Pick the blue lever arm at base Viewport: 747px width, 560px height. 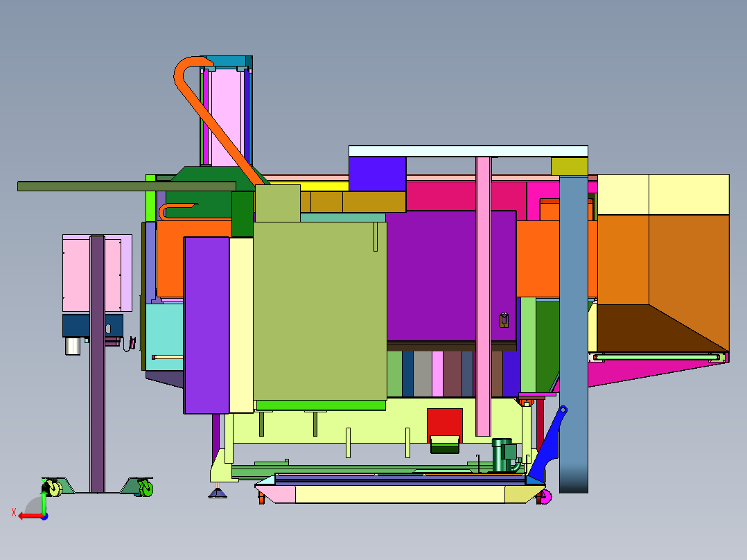pyautogui.click(x=548, y=446)
